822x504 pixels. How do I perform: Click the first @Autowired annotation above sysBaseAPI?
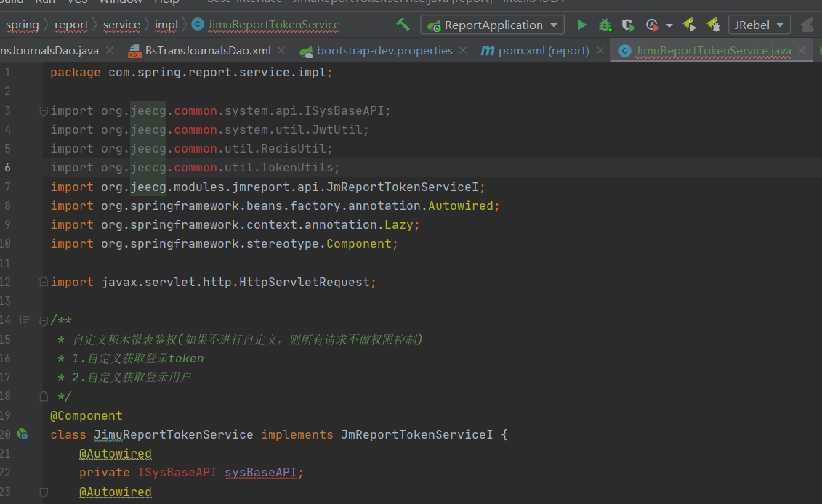coord(116,454)
